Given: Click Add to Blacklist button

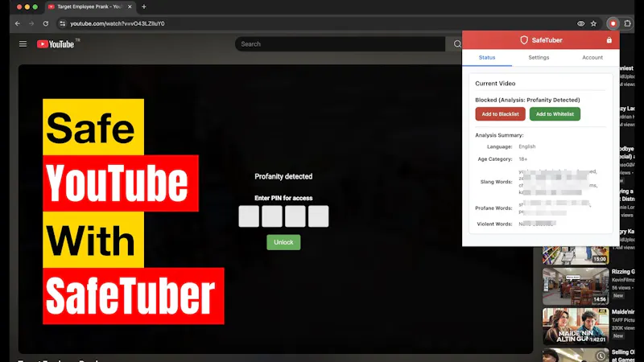Looking at the screenshot, I should pos(500,114).
